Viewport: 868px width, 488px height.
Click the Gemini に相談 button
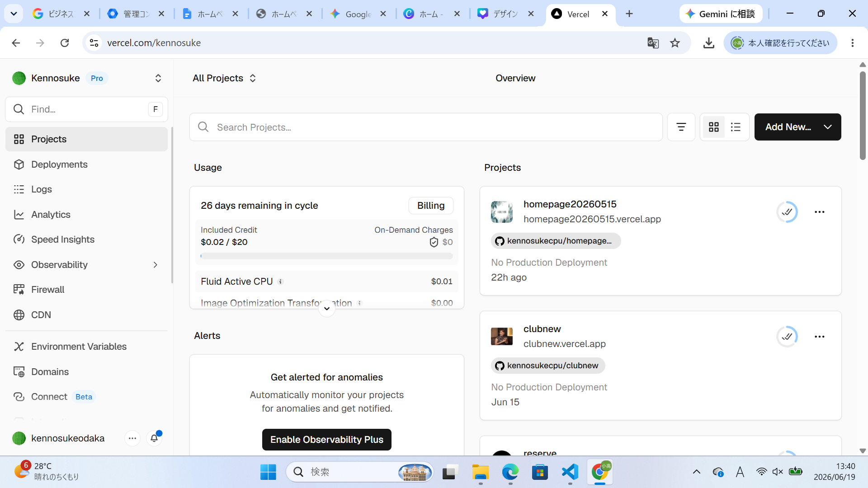coord(721,14)
